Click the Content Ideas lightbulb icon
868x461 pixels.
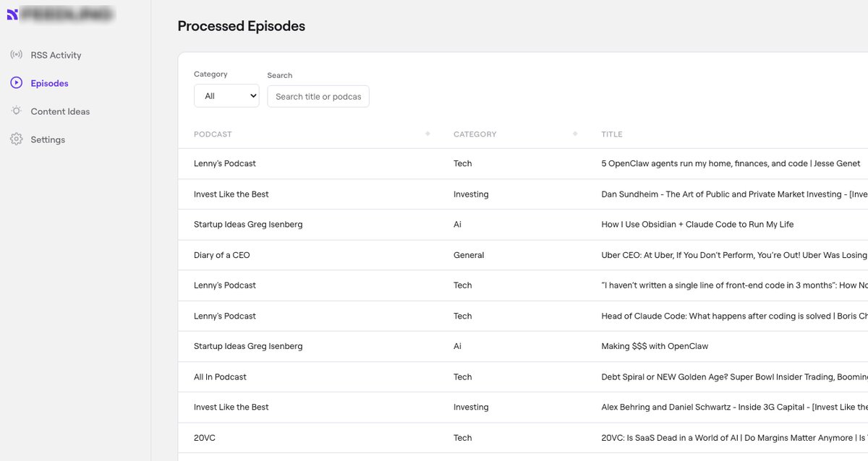point(16,111)
